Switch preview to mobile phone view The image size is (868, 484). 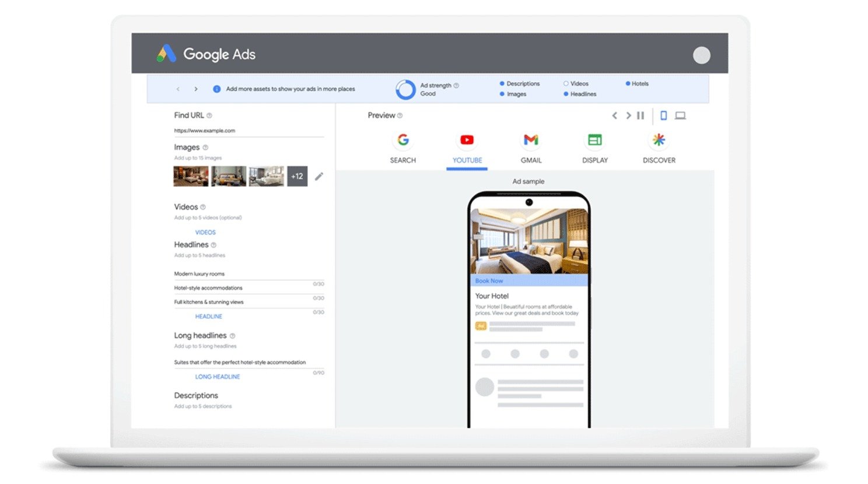[x=663, y=116]
